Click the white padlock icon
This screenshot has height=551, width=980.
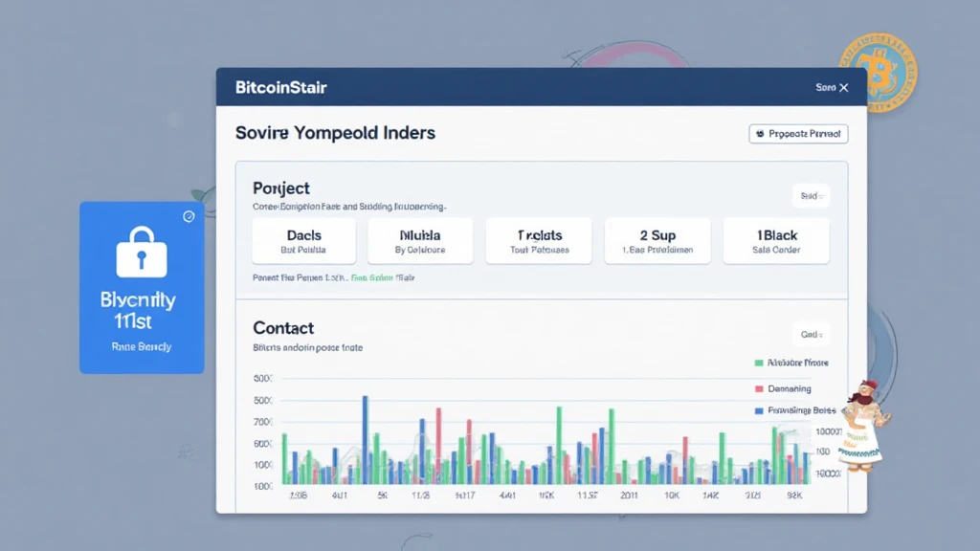[x=142, y=252]
